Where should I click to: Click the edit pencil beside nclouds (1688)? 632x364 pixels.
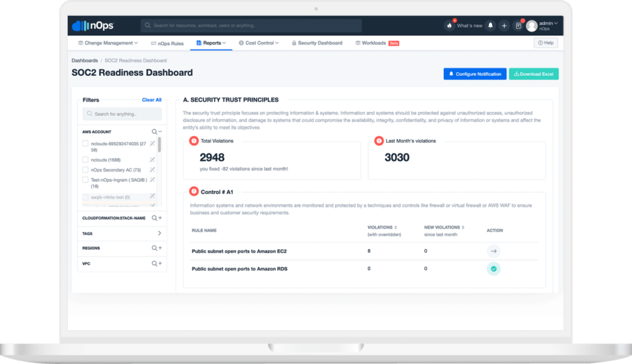(152, 159)
